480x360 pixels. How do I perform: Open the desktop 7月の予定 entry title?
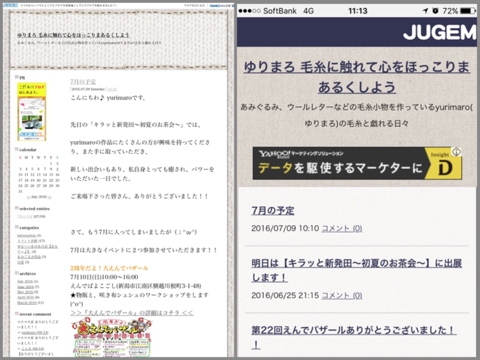coord(83,82)
